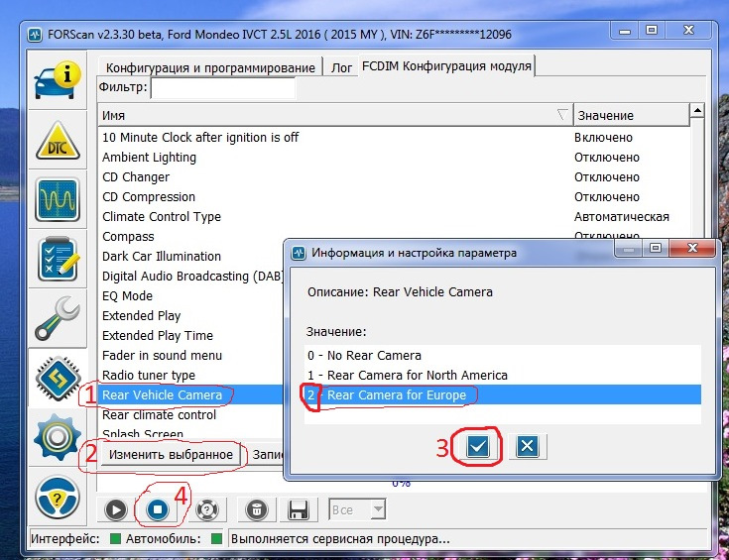The image size is (729, 560).
Task: Switch to Конфигурация и программирование tab
Action: (x=210, y=67)
